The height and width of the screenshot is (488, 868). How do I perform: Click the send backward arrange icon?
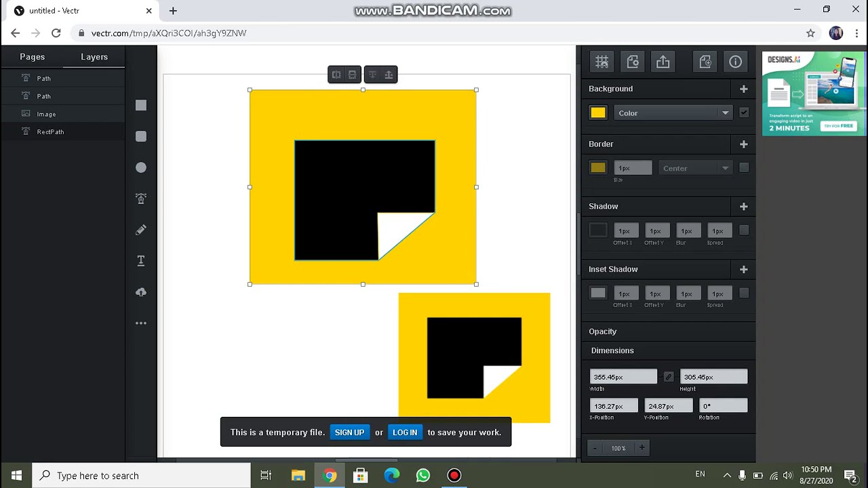point(372,75)
